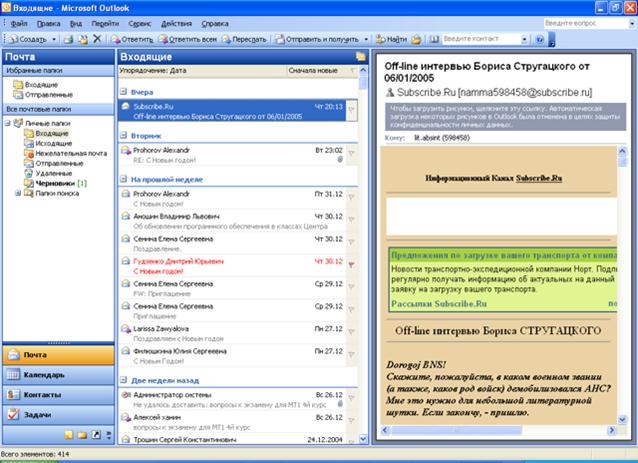Open the arrow next to Создать
This screenshot has width=638, height=463.
click(x=54, y=39)
